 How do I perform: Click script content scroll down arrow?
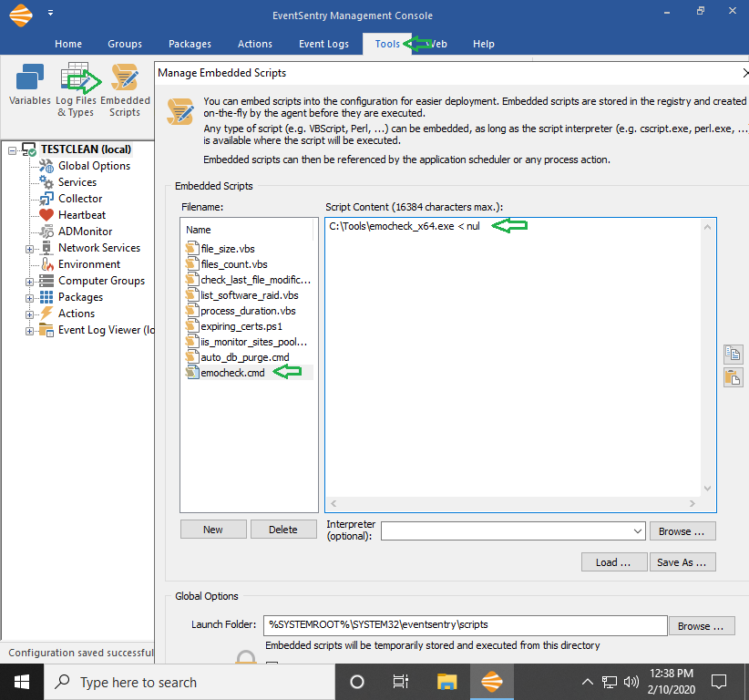(707, 489)
